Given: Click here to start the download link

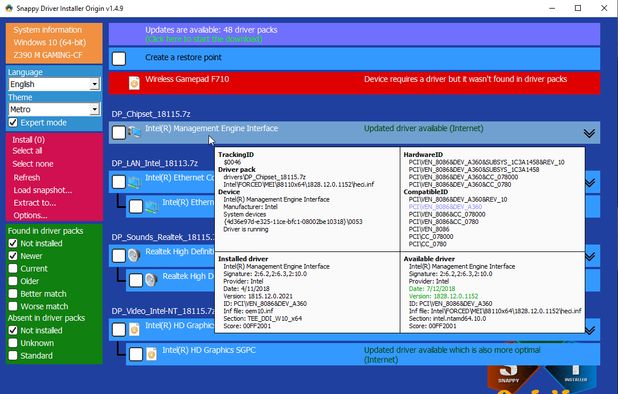Looking at the screenshot, I should point(204,39).
